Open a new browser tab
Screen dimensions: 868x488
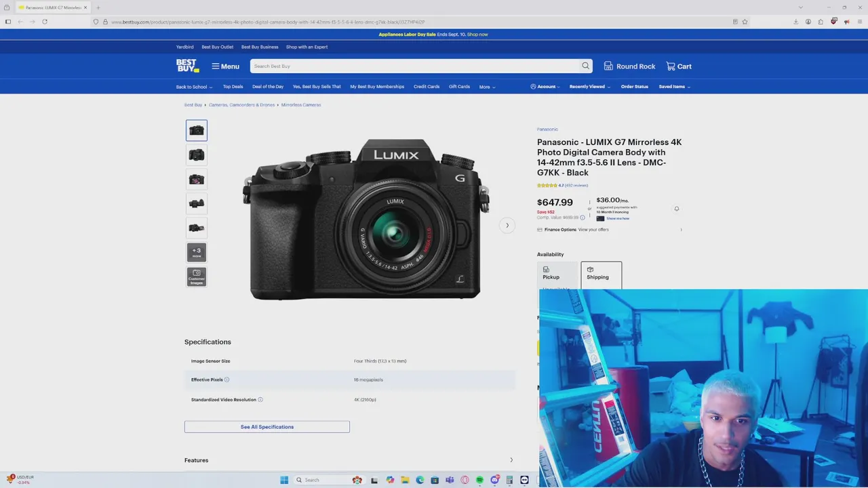98,7
